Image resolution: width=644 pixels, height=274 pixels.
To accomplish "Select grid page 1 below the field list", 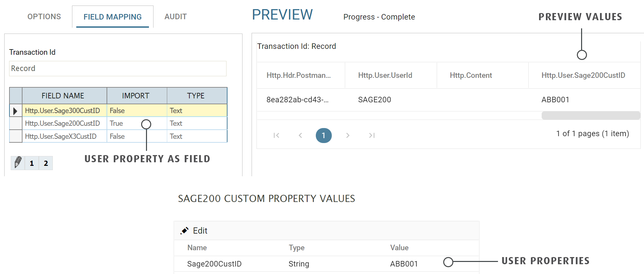I will 32,163.
